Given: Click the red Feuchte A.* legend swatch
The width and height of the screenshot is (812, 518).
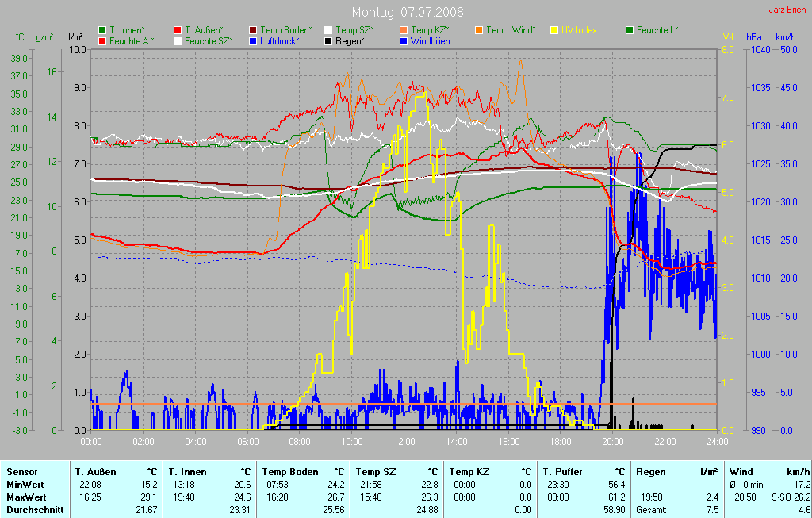Looking at the screenshot, I should click(x=102, y=41).
